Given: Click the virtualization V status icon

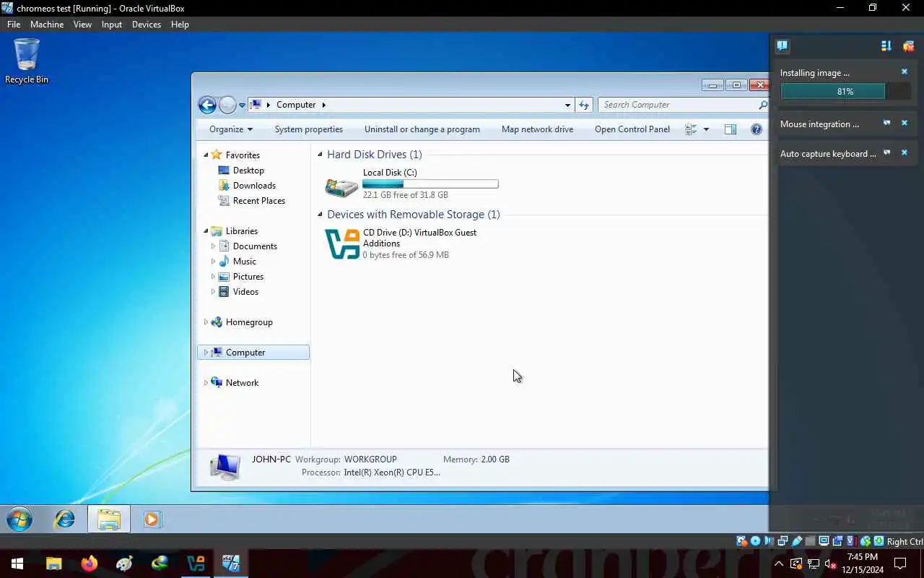Looking at the screenshot, I should coord(851,541).
